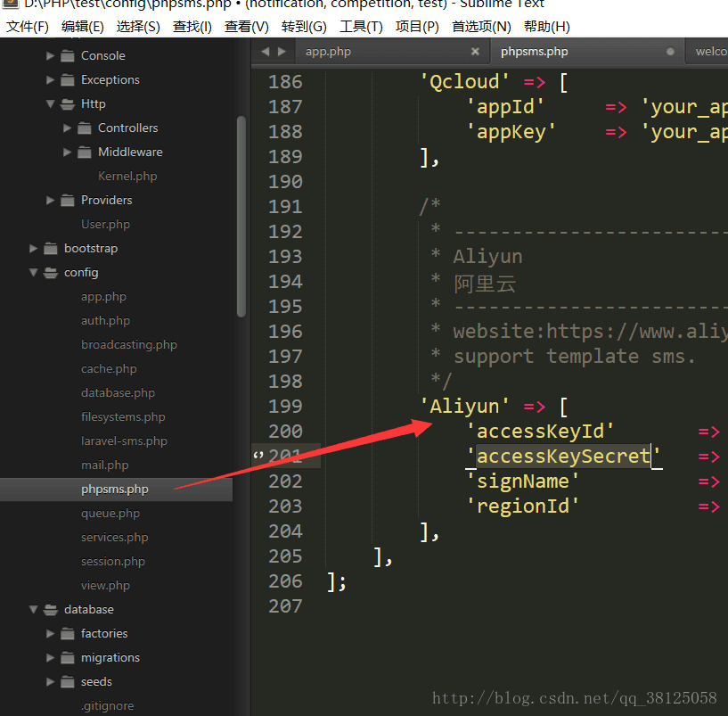Open the 首选项(N) menu
Screen dimensions: 728x716
pos(481,27)
